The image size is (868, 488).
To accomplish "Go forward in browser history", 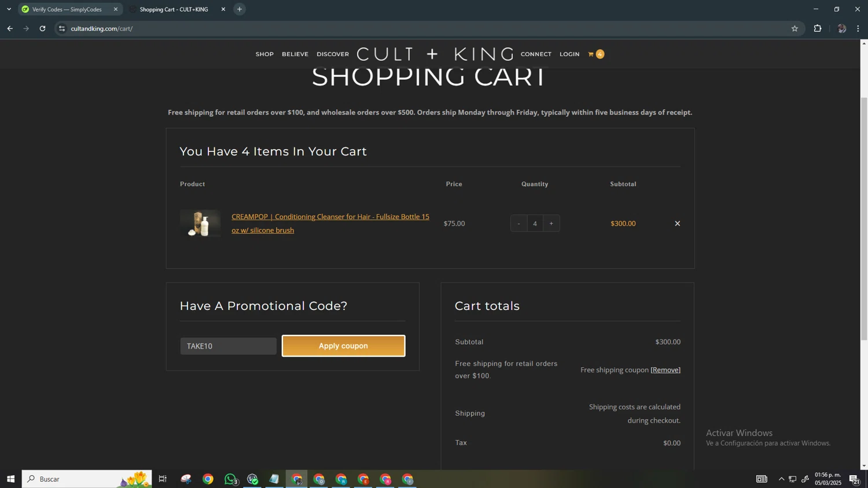I will click(26, 28).
